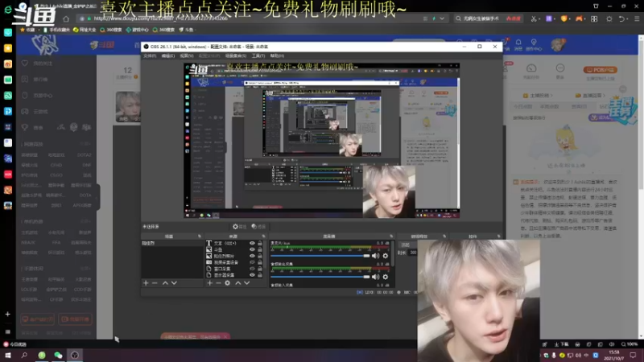Mute the second mixer channel speaker icon
Screen dimensions: 644x362
(375, 277)
